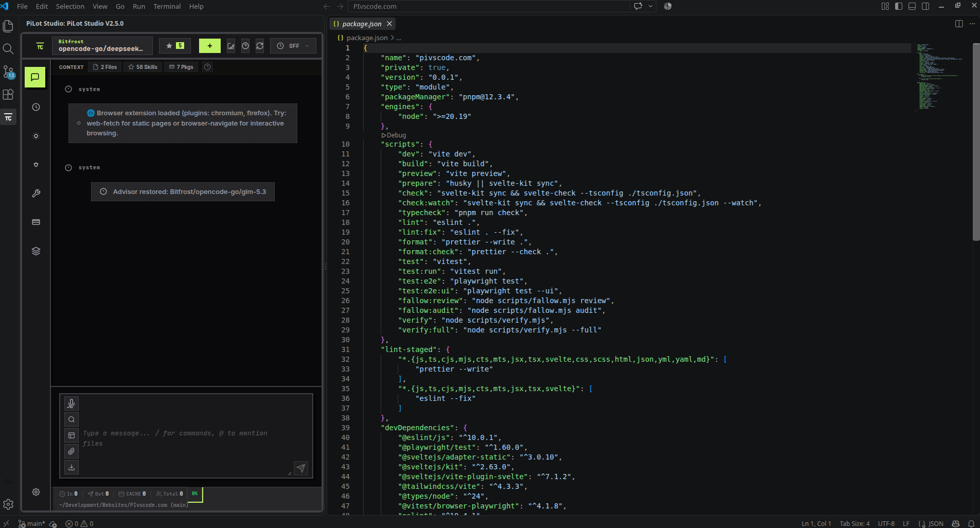Open Source Control with 13 changes badge
Screen dimensions: 980x528
pyautogui.click(x=8, y=72)
